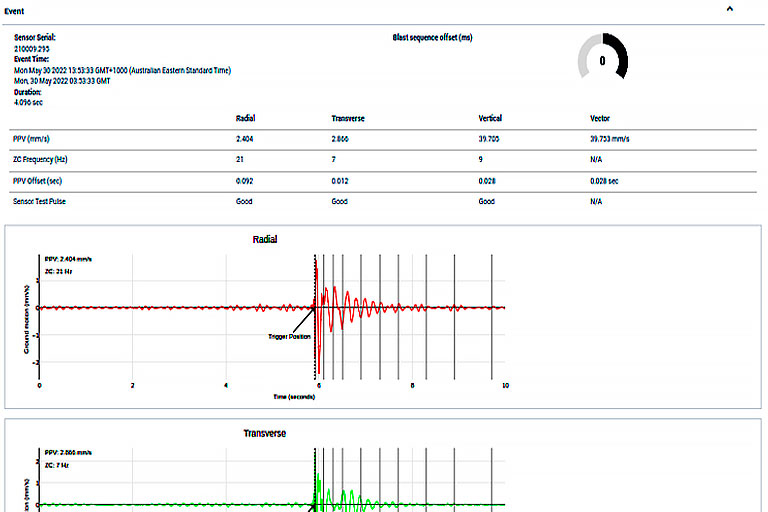The height and width of the screenshot is (512, 768).
Task: Click the Vector PPV value 39.753 mm/s
Action: point(610,139)
